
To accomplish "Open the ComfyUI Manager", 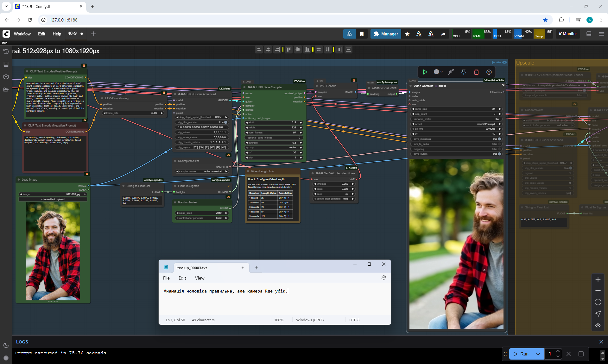I will point(386,34).
